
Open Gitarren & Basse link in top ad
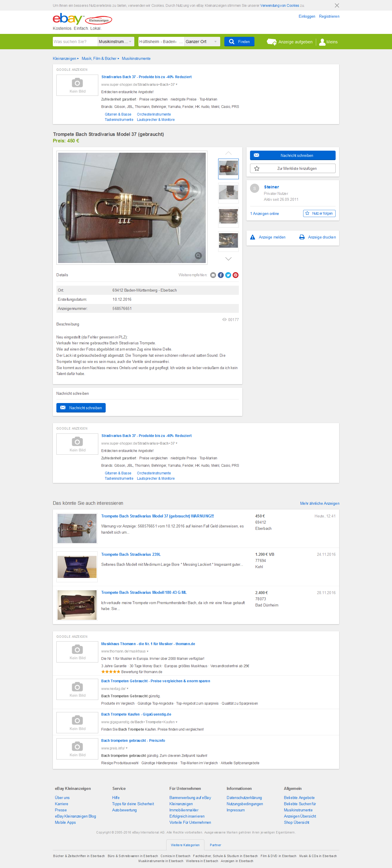pos(118,114)
